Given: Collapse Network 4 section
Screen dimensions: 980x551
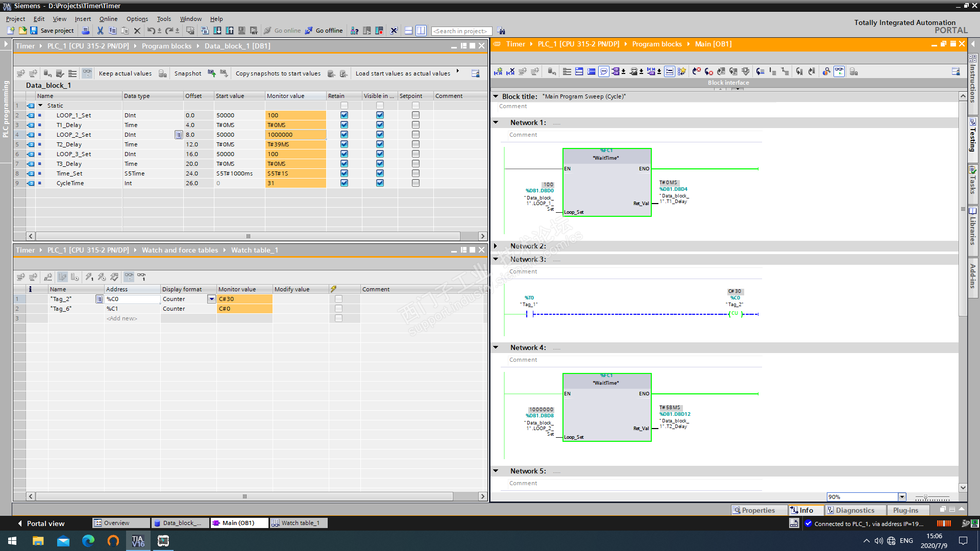Looking at the screenshot, I should click(x=495, y=347).
